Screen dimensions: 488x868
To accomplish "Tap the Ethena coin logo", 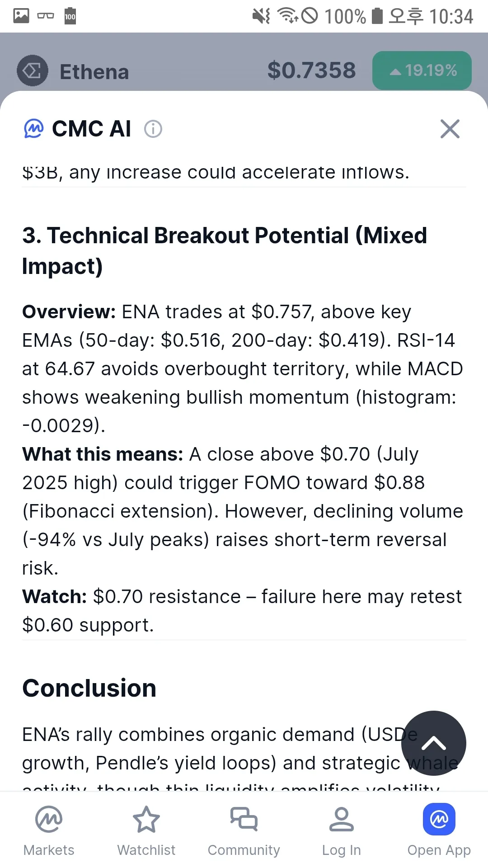I will (x=33, y=71).
